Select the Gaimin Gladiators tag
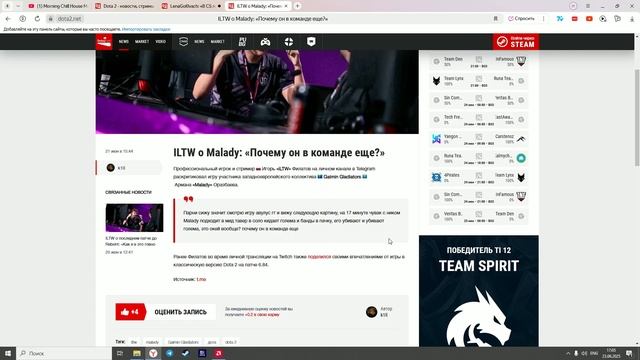Viewport: 640px width, 360px height. 183,342
